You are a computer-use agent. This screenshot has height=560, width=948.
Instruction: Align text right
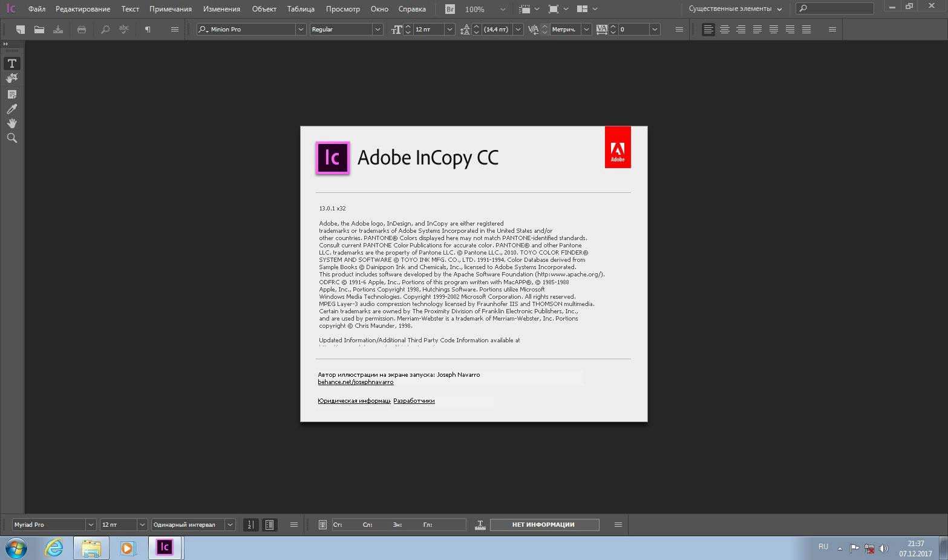click(x=740, y=29)
